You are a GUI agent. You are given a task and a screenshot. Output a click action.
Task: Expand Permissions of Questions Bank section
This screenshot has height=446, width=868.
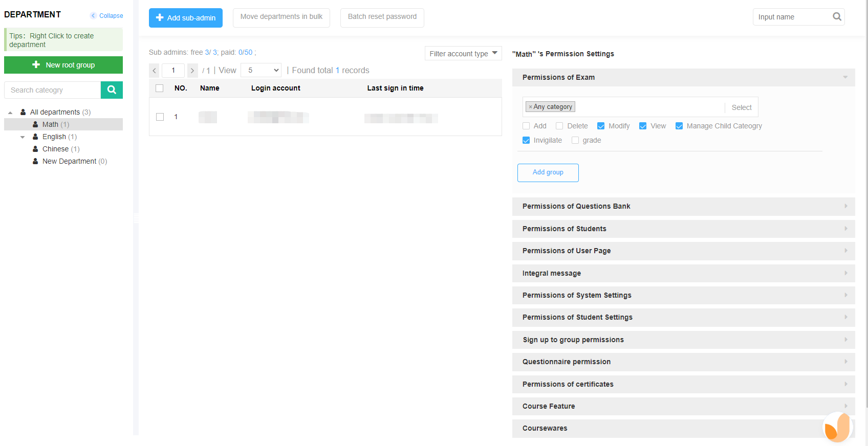(683, 206)
